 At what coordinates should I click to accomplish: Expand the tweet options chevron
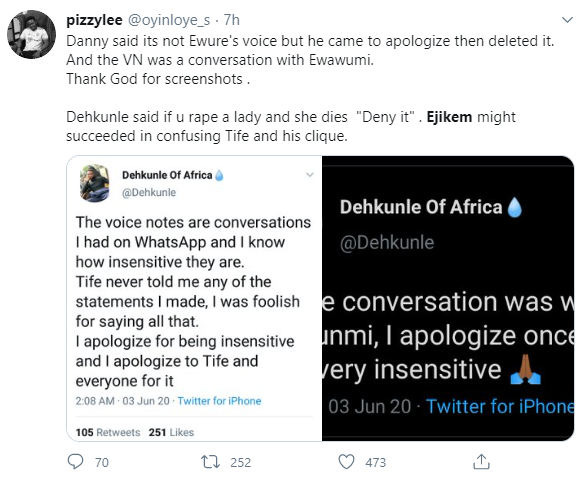pos(568,20)
